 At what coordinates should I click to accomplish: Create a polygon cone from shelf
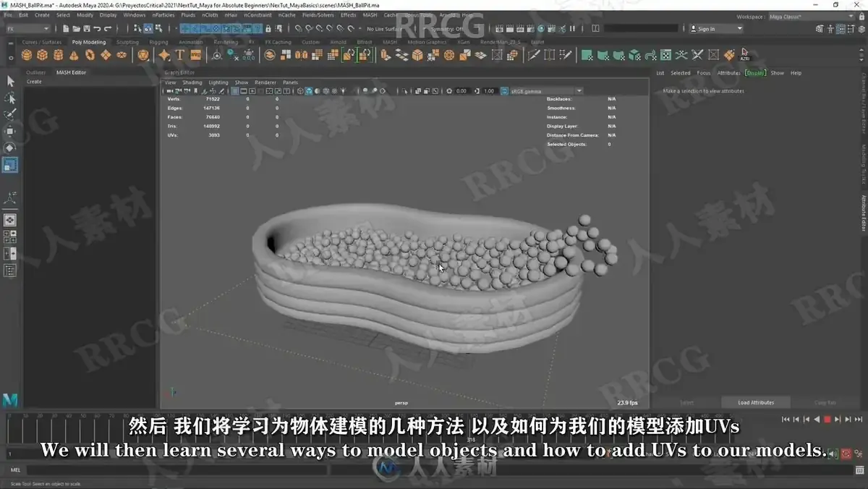(74, 55)
